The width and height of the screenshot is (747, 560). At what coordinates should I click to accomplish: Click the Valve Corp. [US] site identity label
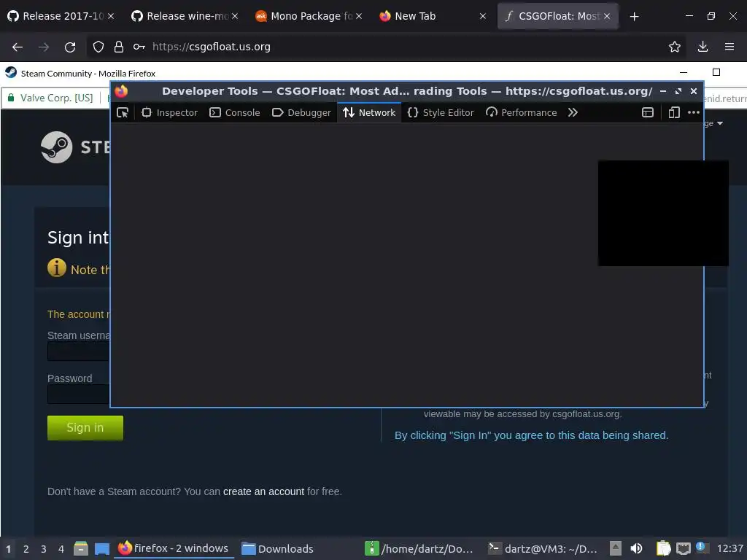coord(56,98)
